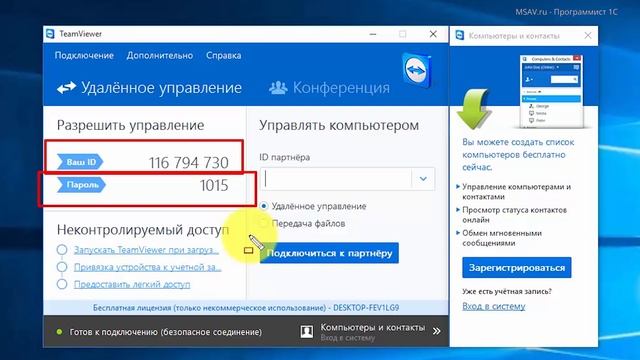Close the Компьютеры и контакты window
This screenshot has width=640, height=360.
tap(588, 36)
